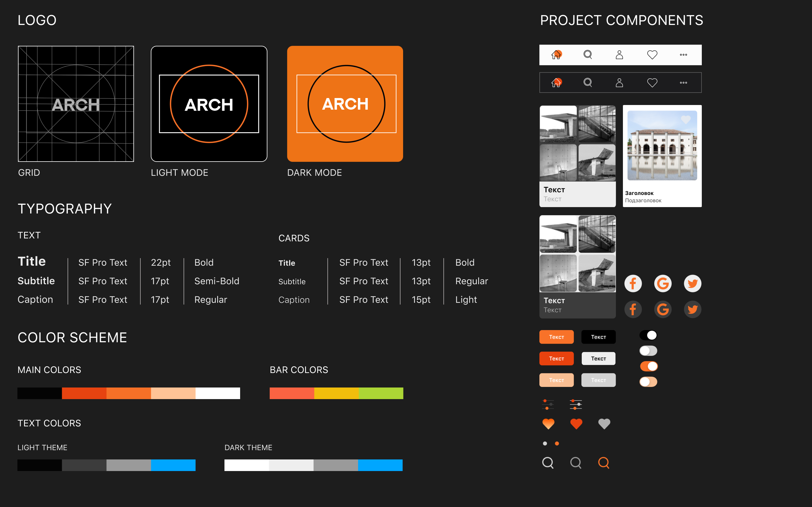Viewport: 812px width, 507px height.
Task: Click the green bar color swatch
Action: point(380,393)
